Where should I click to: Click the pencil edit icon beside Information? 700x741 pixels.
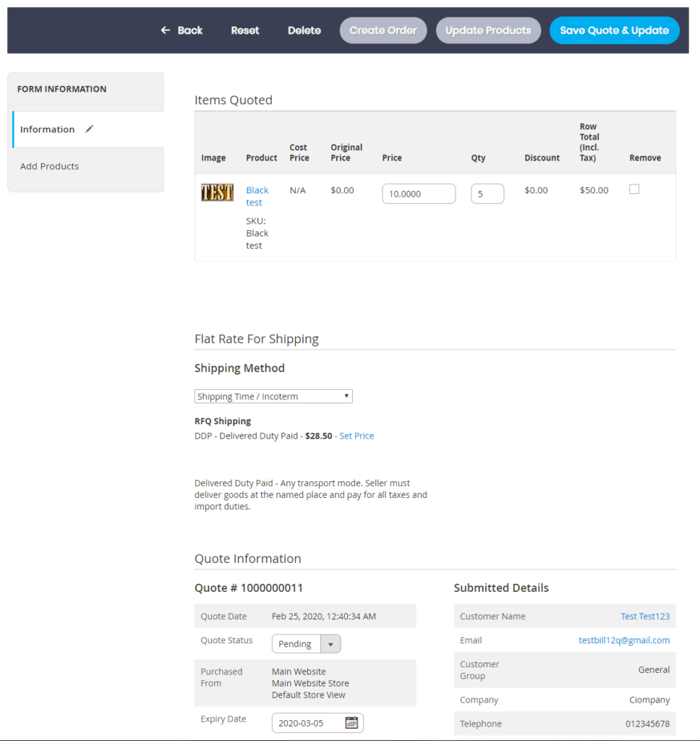[89, 129]
